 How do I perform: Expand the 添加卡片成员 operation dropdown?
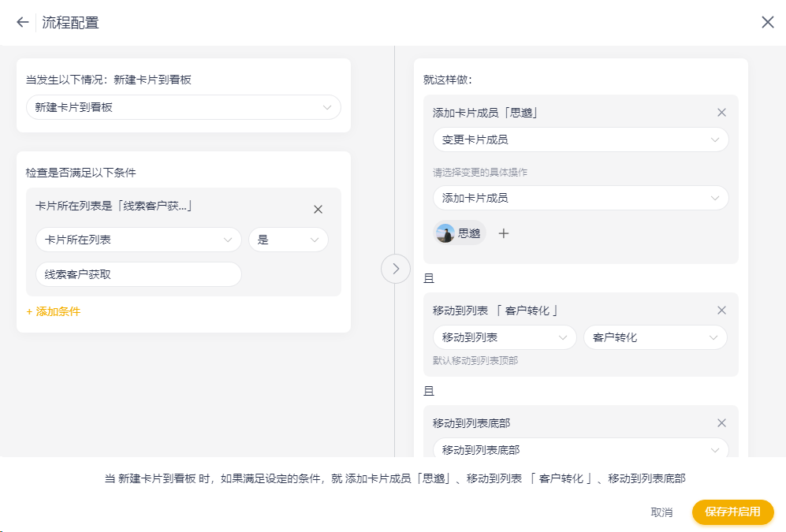[580, 198]
